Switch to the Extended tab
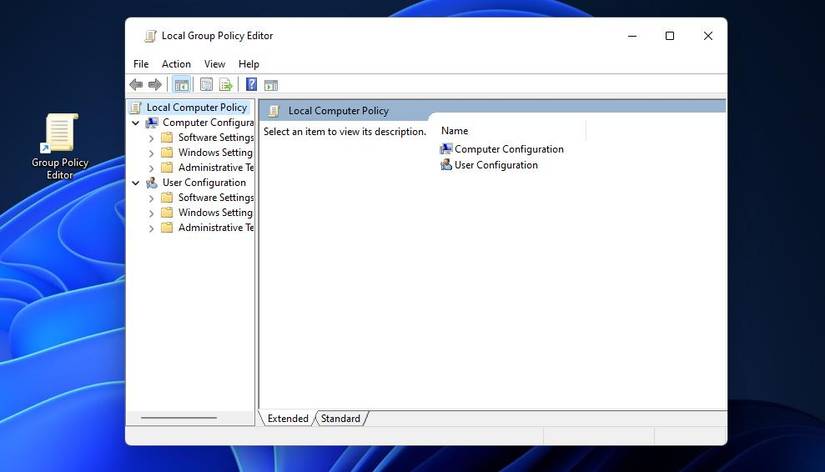Viewport: 825px width, 472px height. [x=288, y=418]
